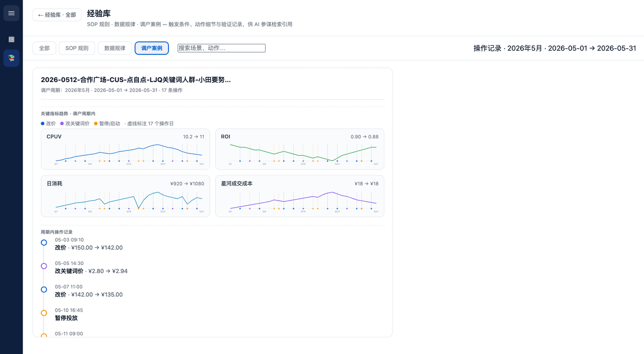Click the 暂停投放 timeline entry
Image resolution: width=644 pixels, height=354 pixels.
point(66,318)
